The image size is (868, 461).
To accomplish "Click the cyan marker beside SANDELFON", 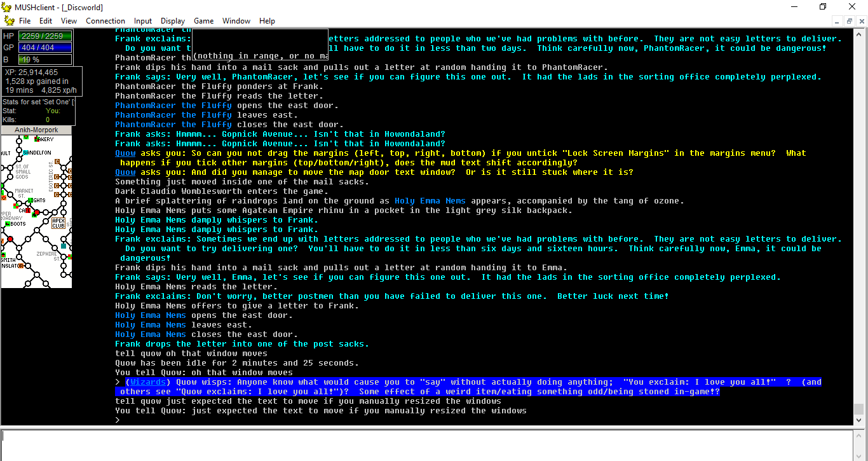I will pyautogui.click(x=25, y=153).
